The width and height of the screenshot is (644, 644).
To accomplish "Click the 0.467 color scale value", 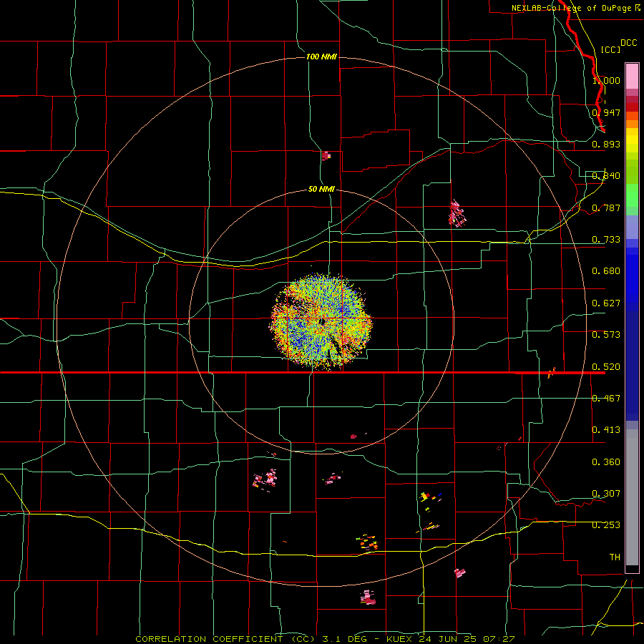I will tap(606, 399).
